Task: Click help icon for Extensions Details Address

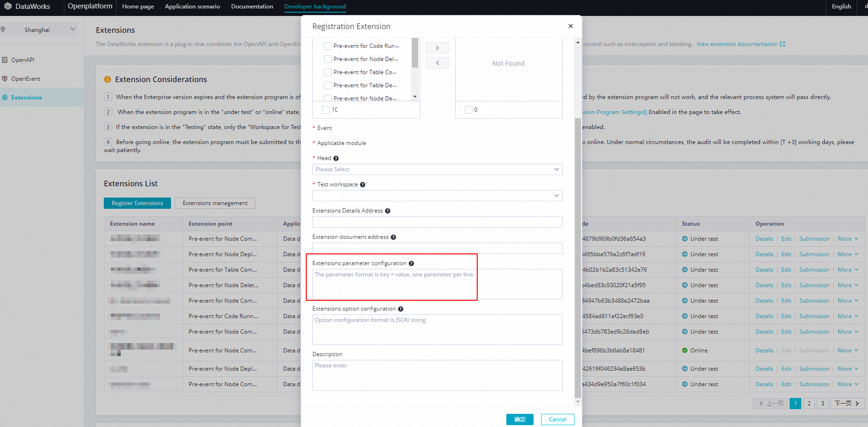Action: 387,211
